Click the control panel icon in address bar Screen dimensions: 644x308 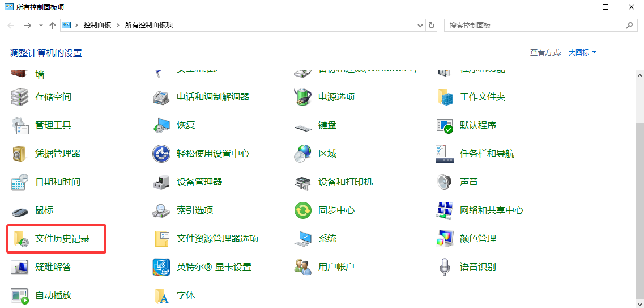[x=66, y=25]
